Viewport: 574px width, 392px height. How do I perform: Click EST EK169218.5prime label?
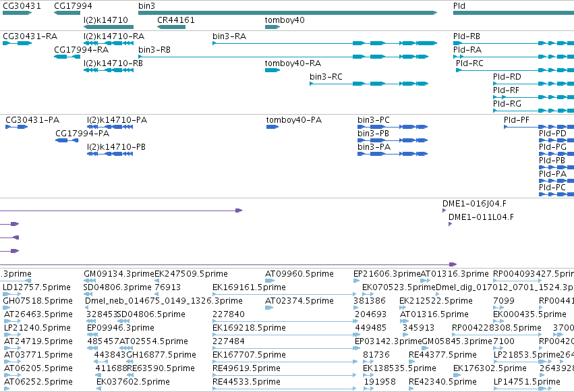(x=249, y=329)
